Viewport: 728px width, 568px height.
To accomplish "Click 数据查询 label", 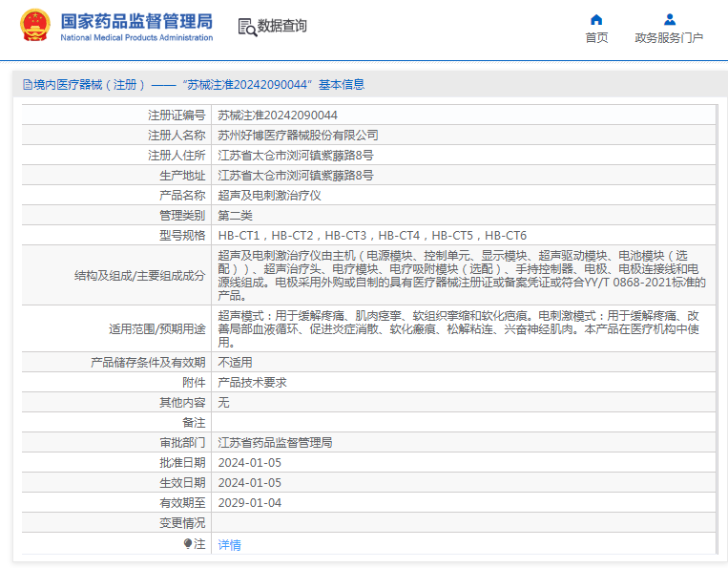I will [282, 26].
